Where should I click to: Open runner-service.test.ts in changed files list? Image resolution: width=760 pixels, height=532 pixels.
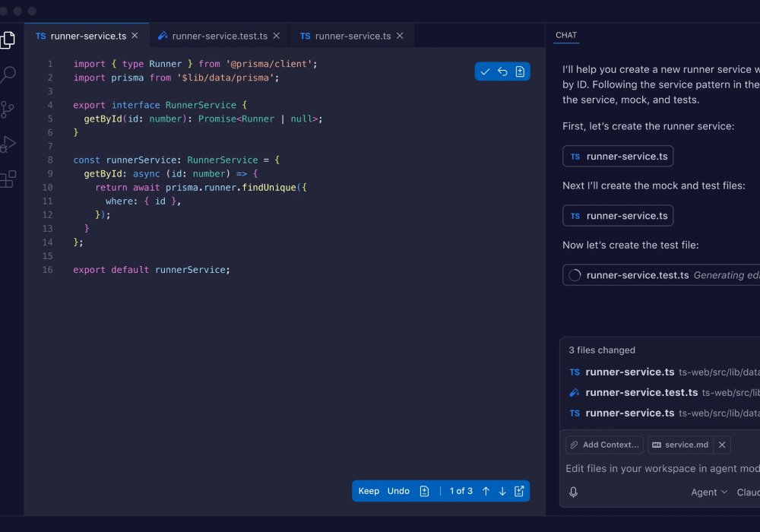[x=641, y=392]
